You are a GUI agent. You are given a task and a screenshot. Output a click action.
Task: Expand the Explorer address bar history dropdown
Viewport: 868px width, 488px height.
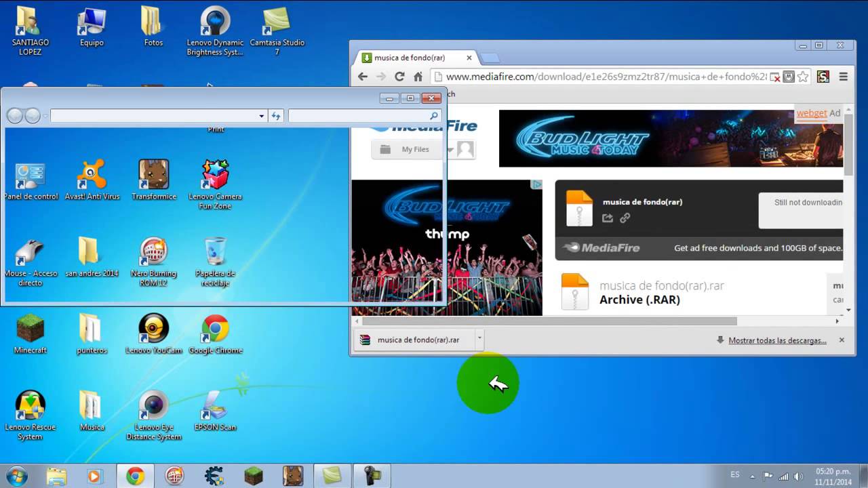click(x=262, y=116)
